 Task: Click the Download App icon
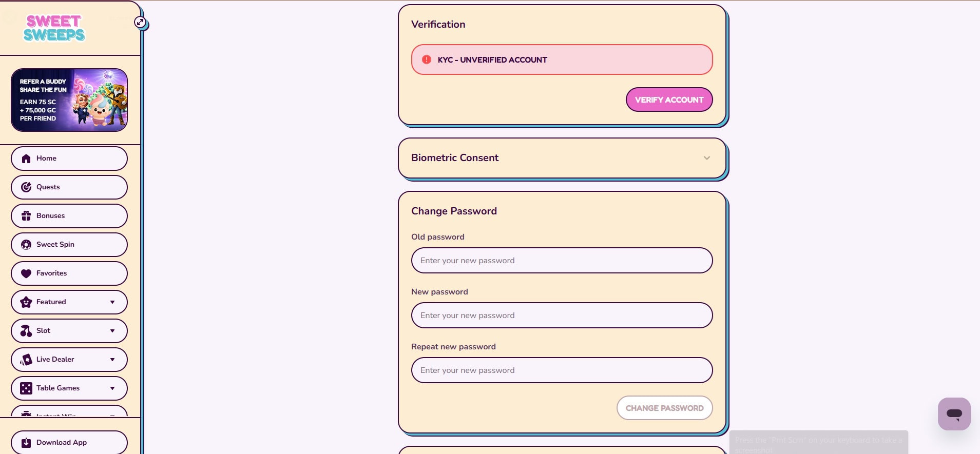click(26, 443)
